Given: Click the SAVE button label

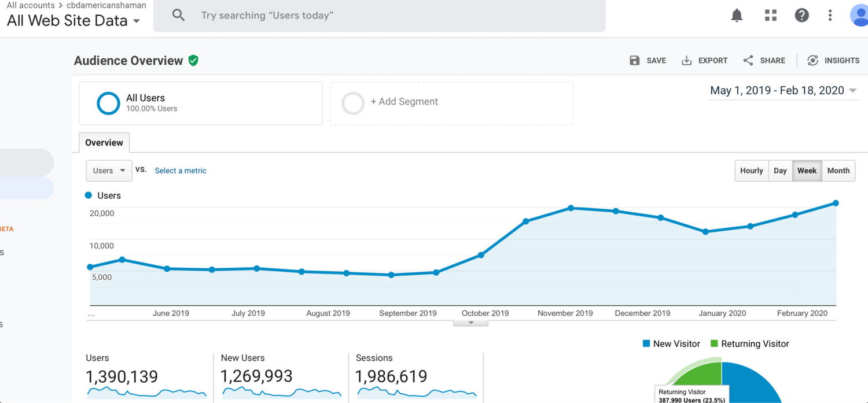Looking at the screenshot, I should pyautogui.click(x=656, y=61).
